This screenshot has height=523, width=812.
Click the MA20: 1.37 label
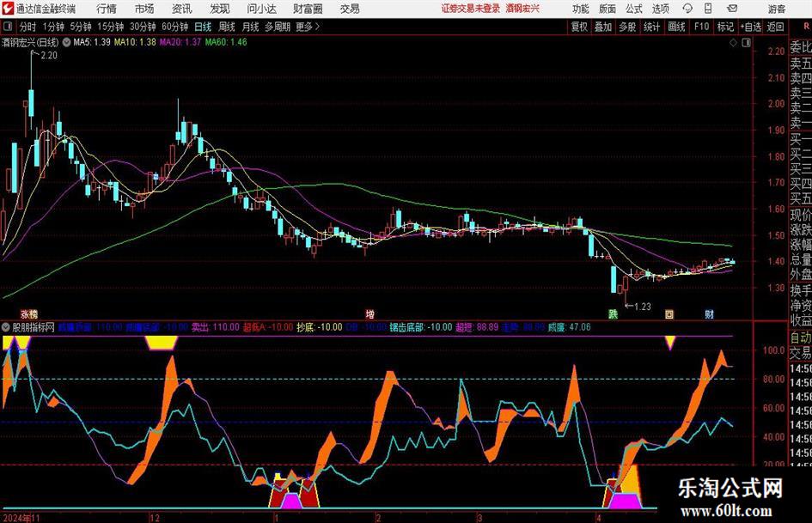click(x=180, y=42)
